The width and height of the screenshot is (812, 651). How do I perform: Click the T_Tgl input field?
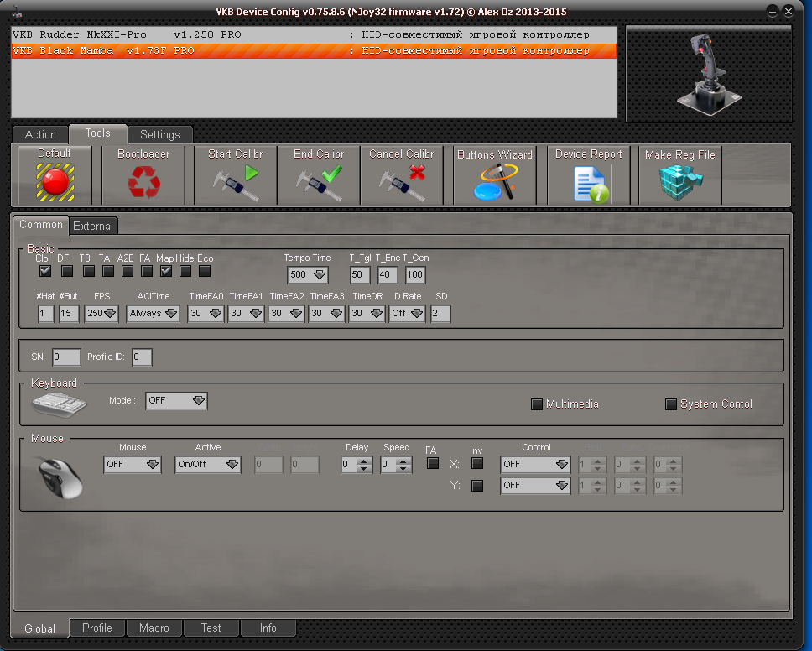point(360,274)
